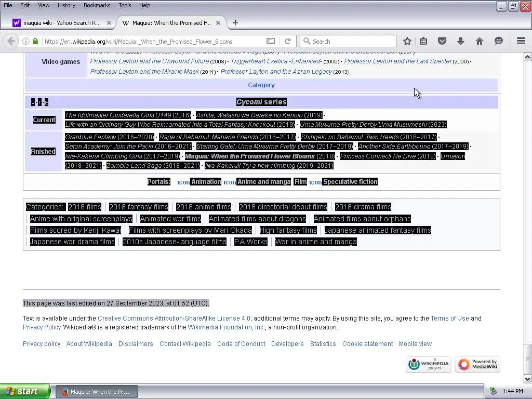Click the scrollbar down arrow
This screenshot has width=532, height=399.
tap(528, 379)
